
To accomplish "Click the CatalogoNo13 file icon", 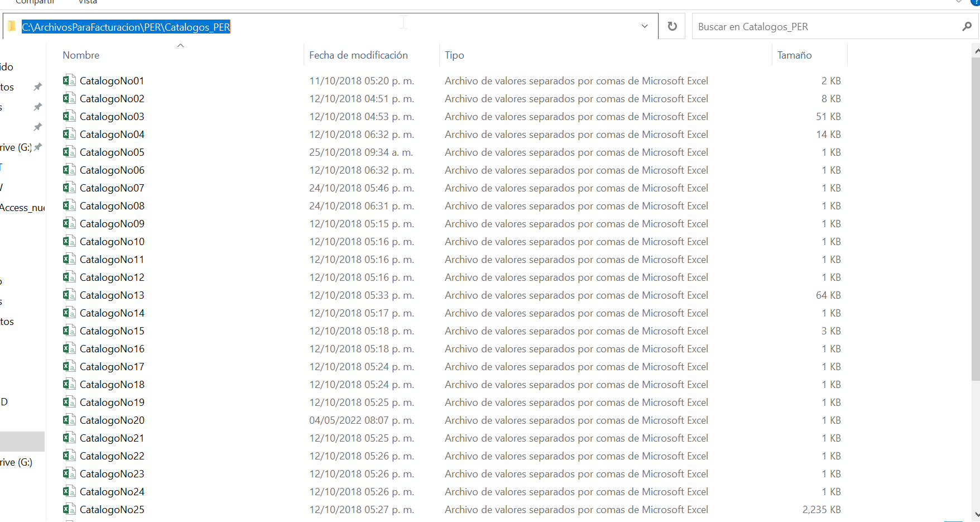I will pyautogui.click(x=69, y=295).
